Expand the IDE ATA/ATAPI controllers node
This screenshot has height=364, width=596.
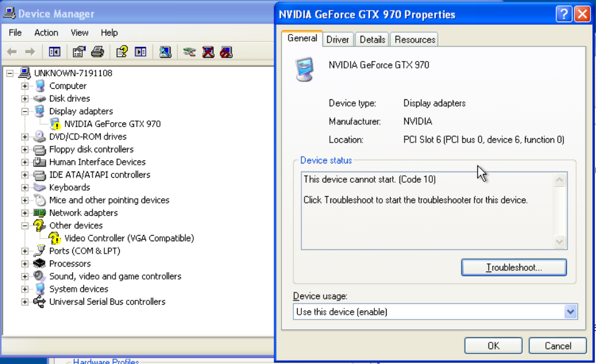[25, 175]
